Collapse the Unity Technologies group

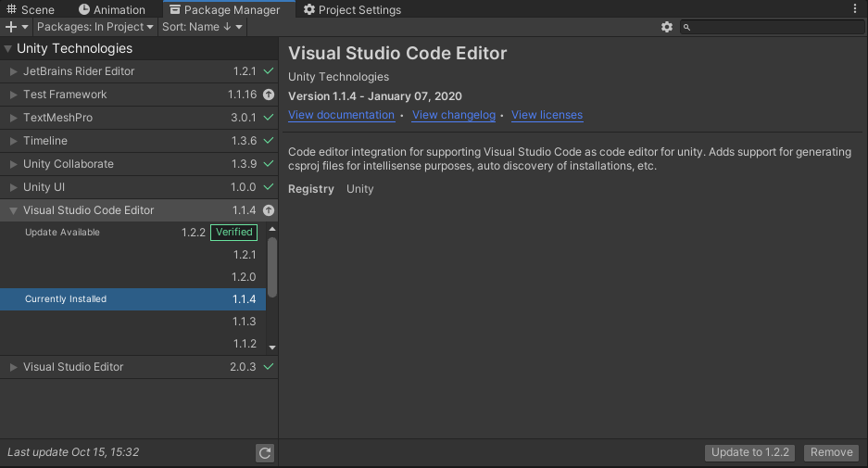coord(8,48)
